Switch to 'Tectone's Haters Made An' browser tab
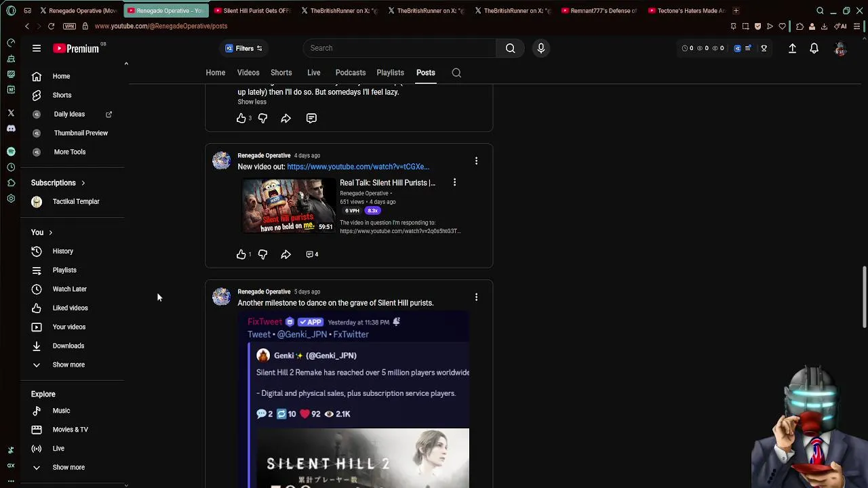This screenshot has height=488, width=868. point(686,10)
